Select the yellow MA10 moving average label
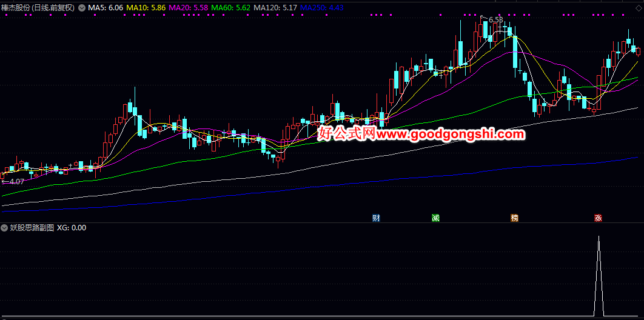The width and height of the screenshot is (644, 320). (x=146, y=8)
